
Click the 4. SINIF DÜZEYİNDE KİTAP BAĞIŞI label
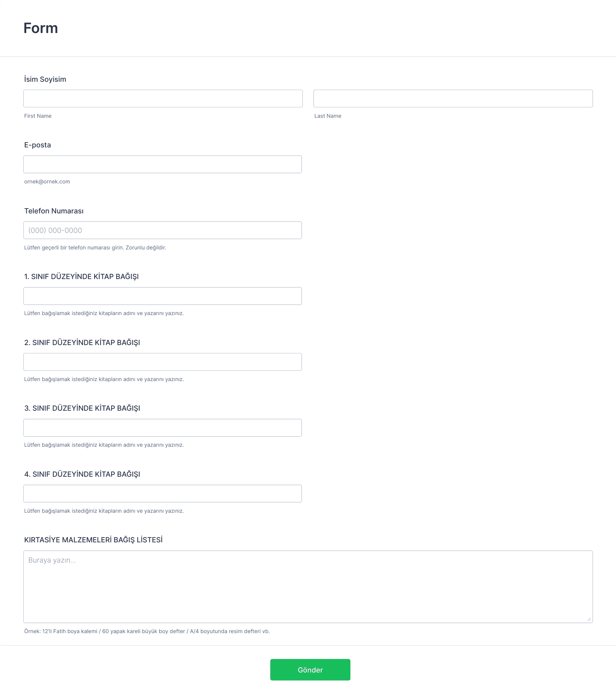[x=82, y=474]
